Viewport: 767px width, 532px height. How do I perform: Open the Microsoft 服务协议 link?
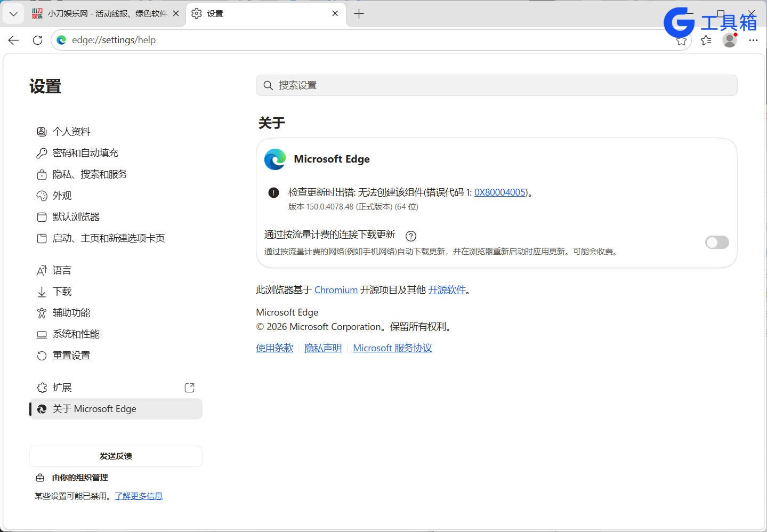[392, 348]
